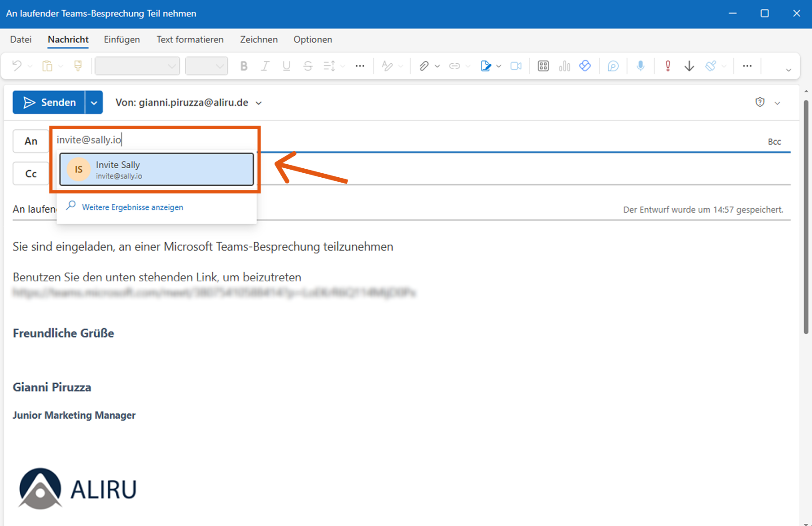Expand the Senden split-button options

pyautogui.click(x=94, y=102)
